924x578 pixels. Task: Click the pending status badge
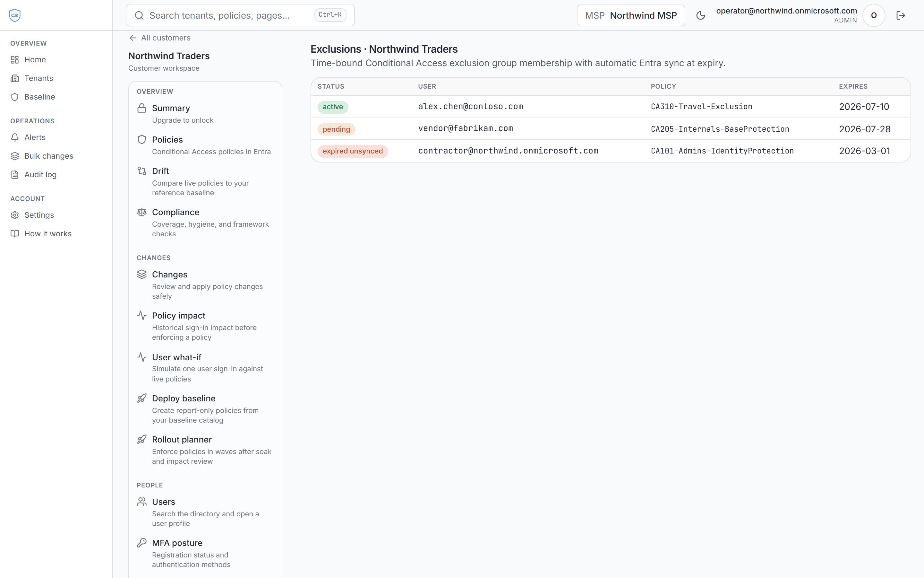[336, 129]
